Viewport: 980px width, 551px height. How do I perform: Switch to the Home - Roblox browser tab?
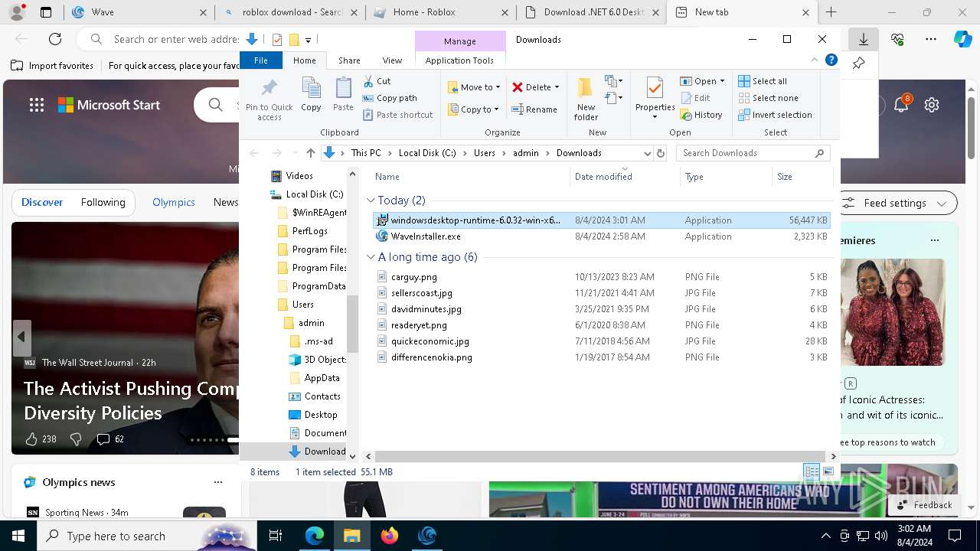[440, 12]
